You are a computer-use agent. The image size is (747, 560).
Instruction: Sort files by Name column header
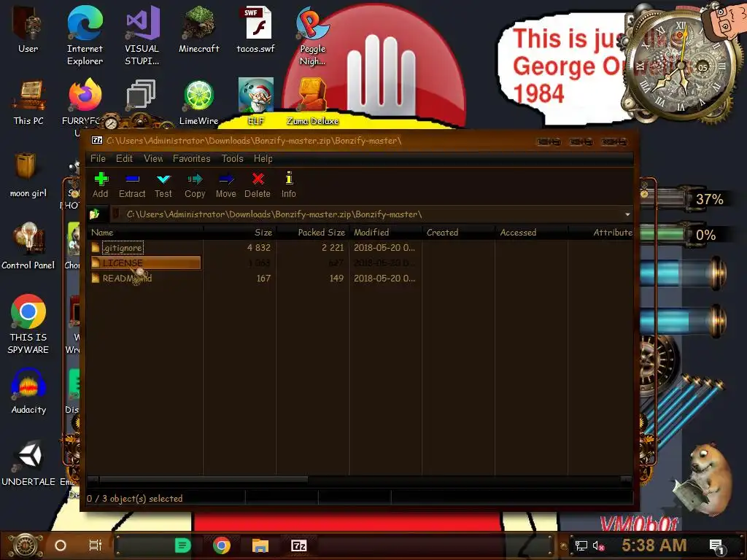[x=145, y=233]
